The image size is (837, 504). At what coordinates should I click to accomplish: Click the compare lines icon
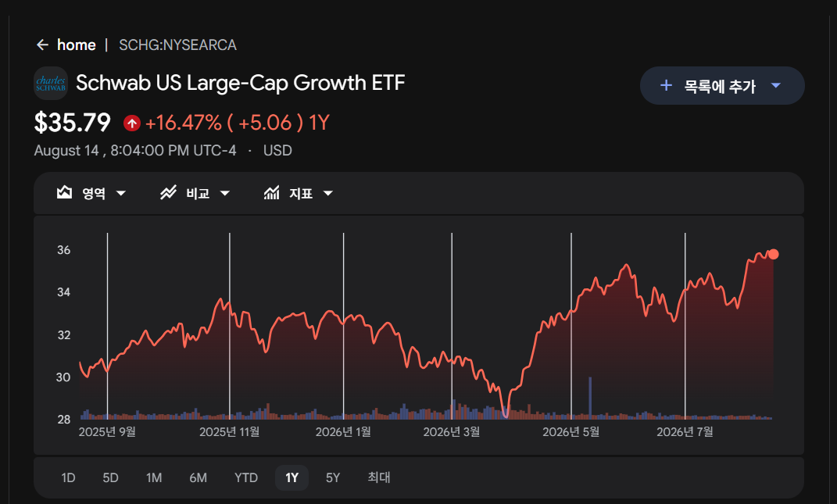point(168,193)
